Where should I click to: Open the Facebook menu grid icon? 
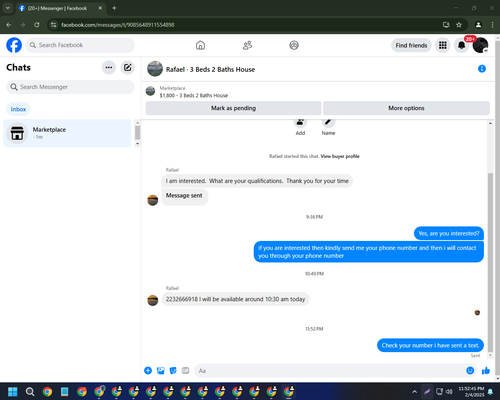point(443,45)
